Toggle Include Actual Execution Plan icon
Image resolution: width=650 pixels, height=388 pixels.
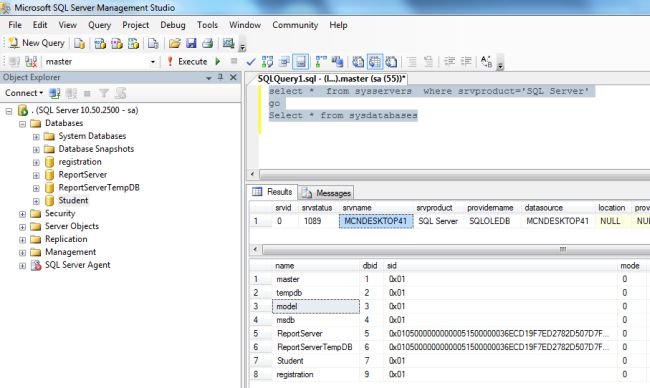tap(321, 62)
